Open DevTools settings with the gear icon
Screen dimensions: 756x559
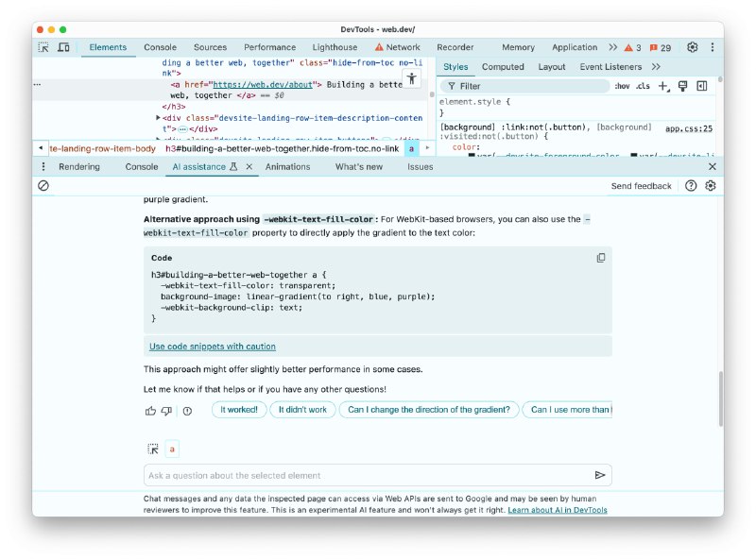tap(691, 46)
